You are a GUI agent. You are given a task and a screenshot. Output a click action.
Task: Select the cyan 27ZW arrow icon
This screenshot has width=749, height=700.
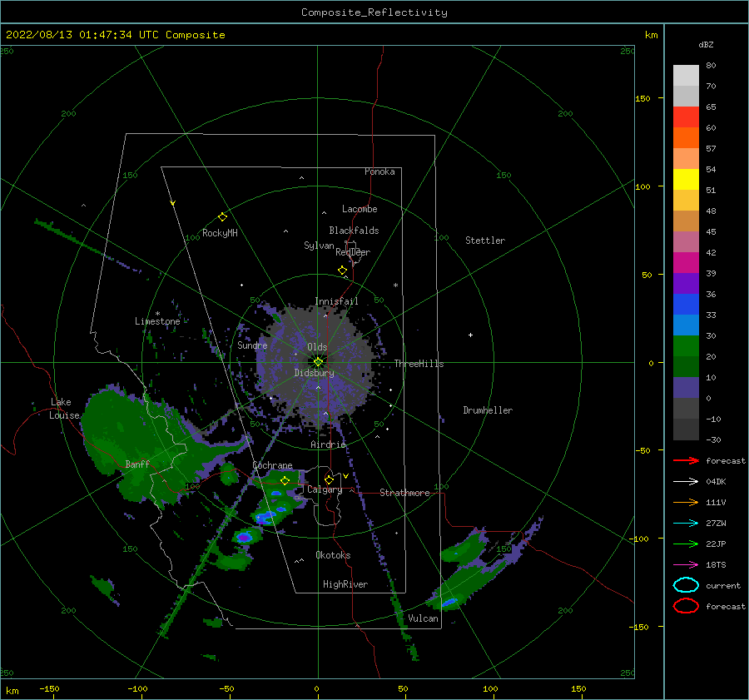(686, 524)
